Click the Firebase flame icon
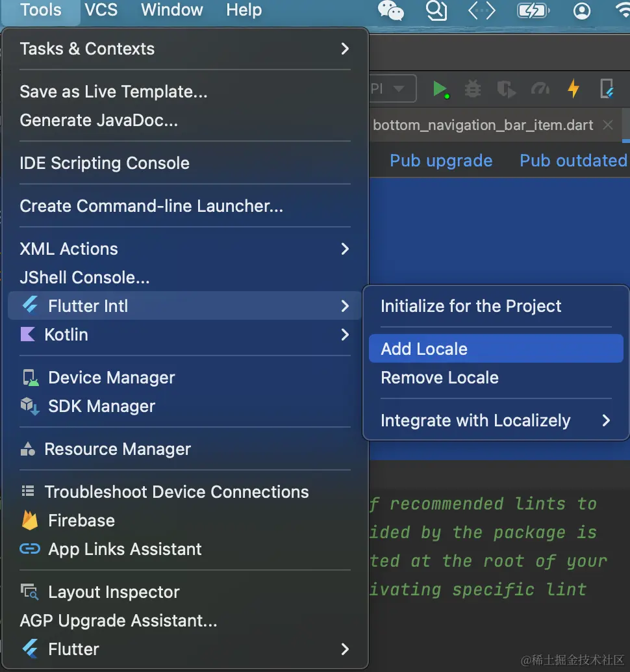The width and height of the screenshot is (630, 672). point(29,521)
